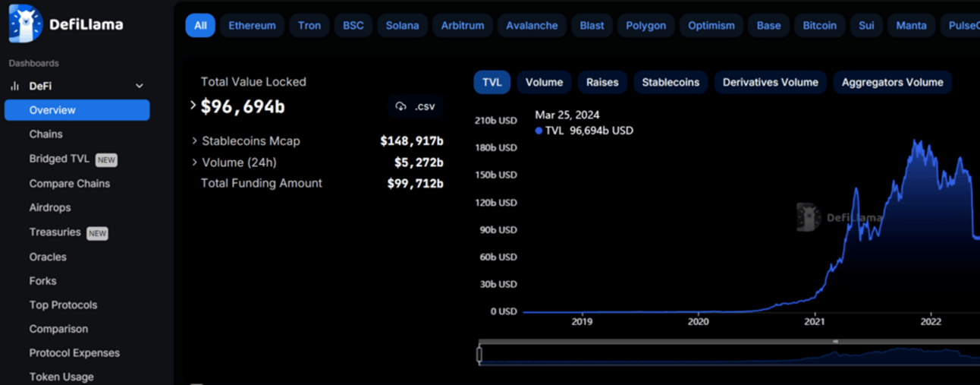Click the 90b USD y-axis label
980x385 pixels.
[498, 229]
